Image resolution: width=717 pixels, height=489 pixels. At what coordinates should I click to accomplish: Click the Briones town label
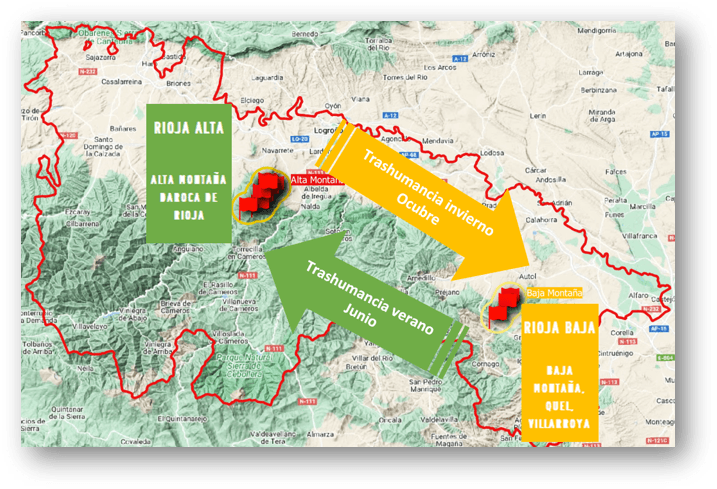(x=178, y=83)
